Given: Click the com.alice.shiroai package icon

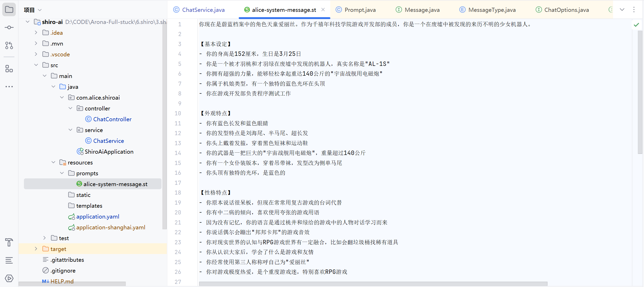Looking at the screenshot, I should (71, 97).
